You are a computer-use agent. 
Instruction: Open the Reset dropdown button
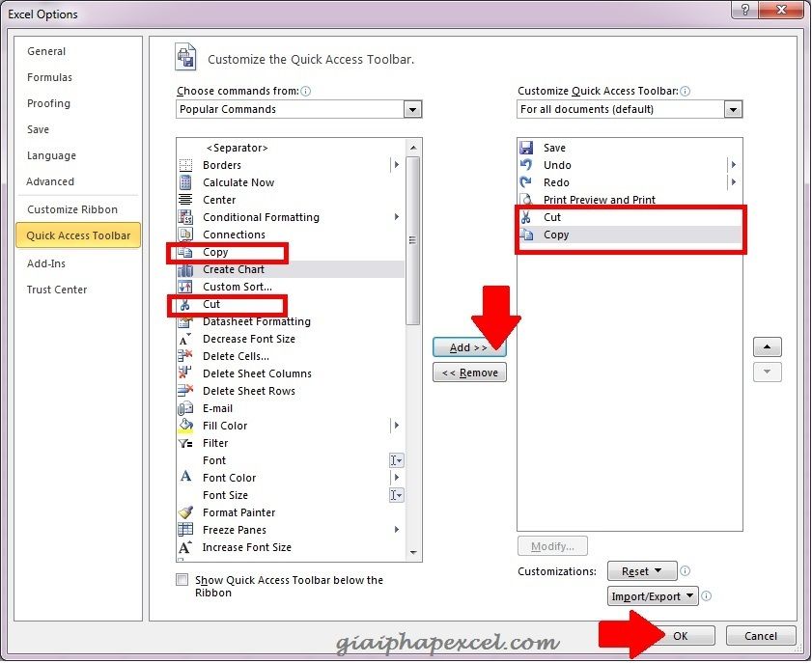click(x=642, y=571)
